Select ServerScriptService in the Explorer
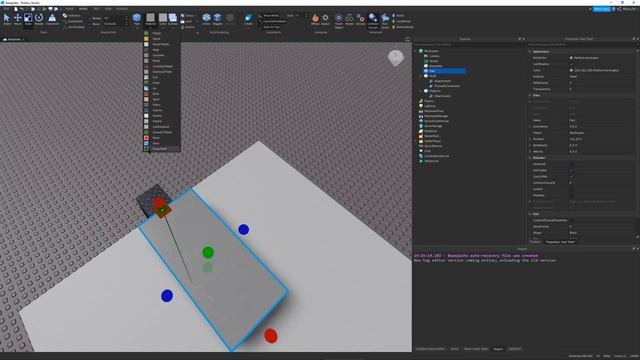Image resolution: width=640 pixels, height=360 pixels. [x=436, y=121]
